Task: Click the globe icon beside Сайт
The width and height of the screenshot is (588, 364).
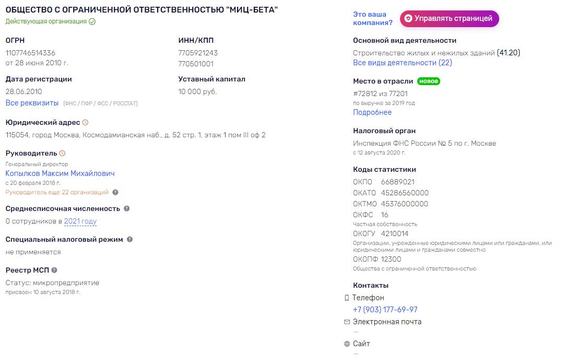Action: coord(347,344)
